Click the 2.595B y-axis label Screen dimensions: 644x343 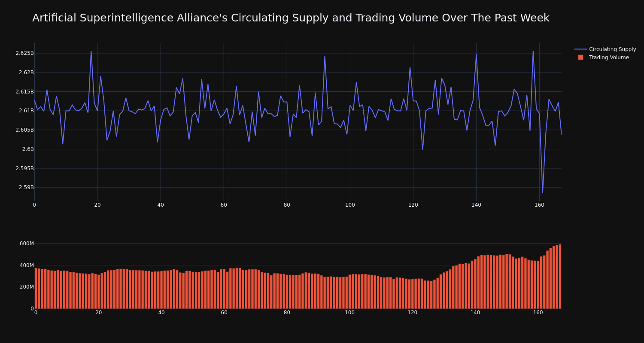(24, 168)
